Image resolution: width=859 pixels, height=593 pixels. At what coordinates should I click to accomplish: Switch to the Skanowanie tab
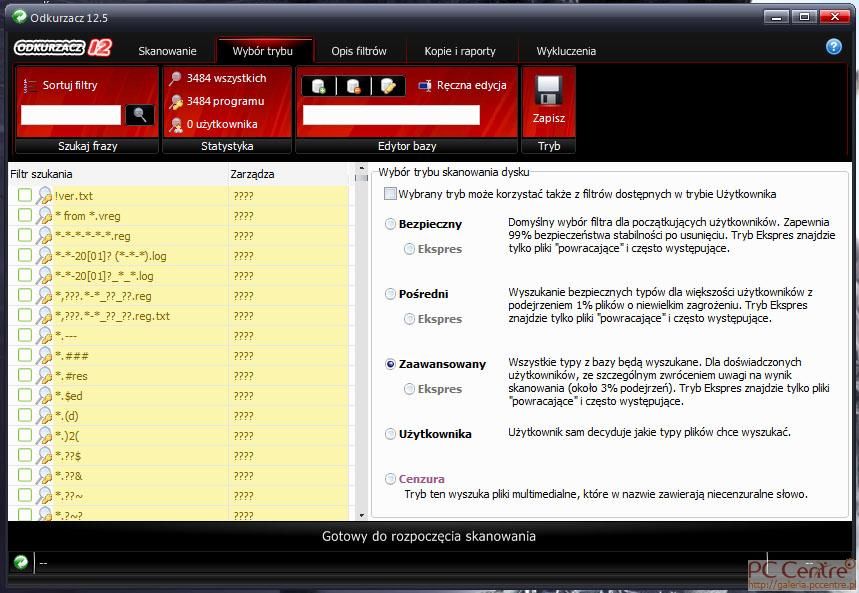[x=167, y=51]
